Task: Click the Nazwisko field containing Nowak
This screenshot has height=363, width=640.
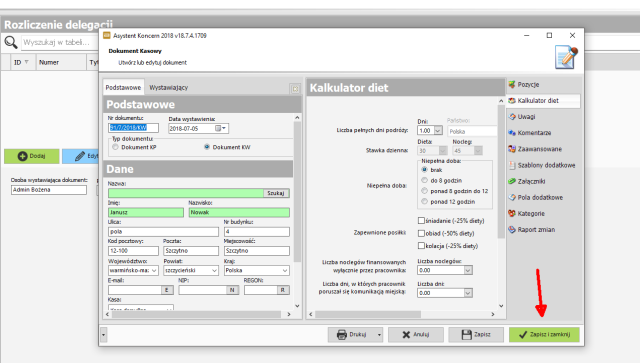Action: tap(239, 212)
